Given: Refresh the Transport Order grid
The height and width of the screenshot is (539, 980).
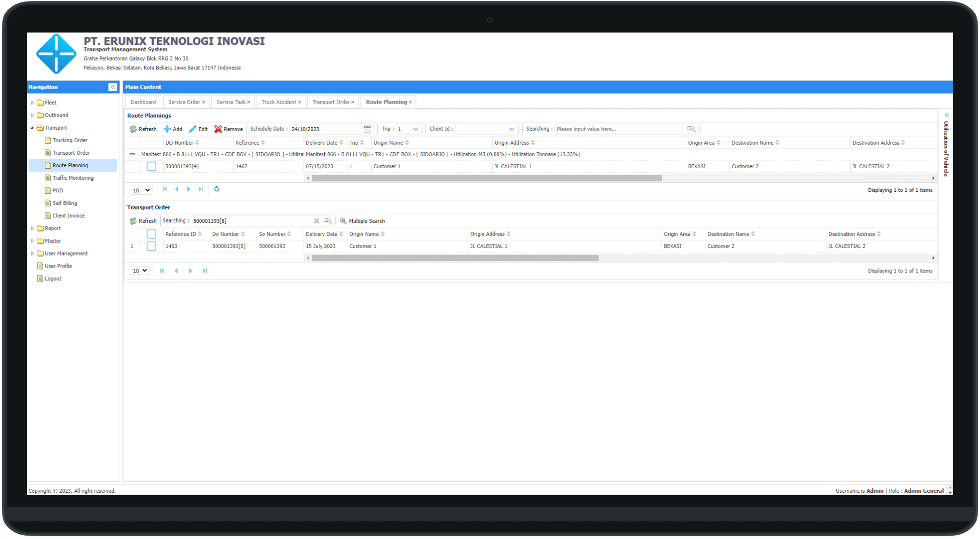Looking at the screenshot, I should 143,221.
